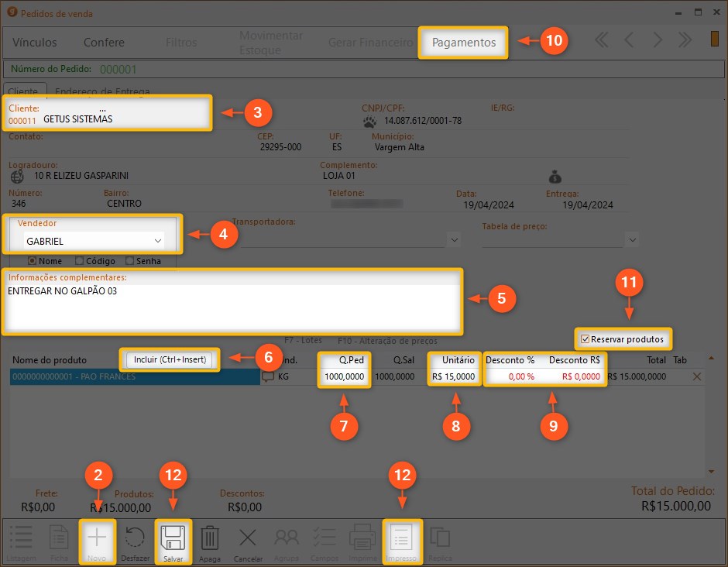Tick the Reservar produtos checkbox

tap(585, 339)
